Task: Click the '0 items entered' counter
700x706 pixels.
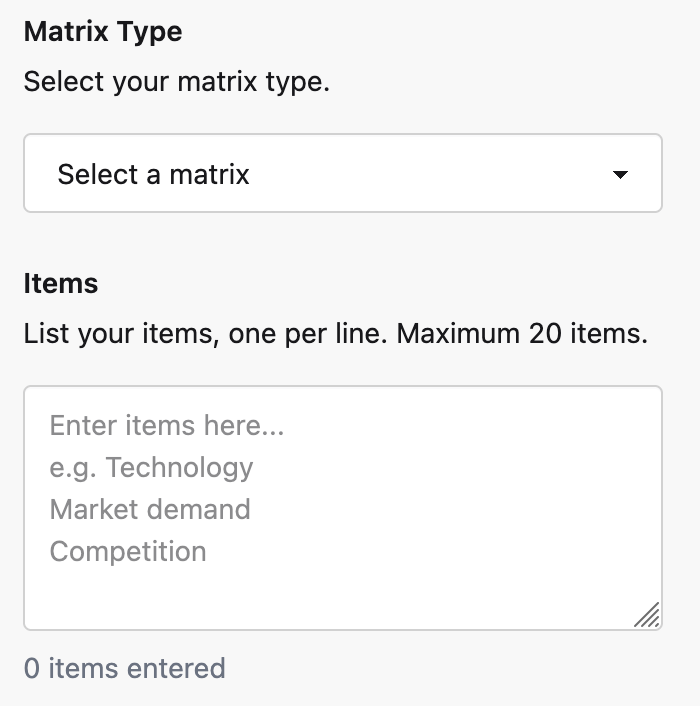Action: pos(124,668)
